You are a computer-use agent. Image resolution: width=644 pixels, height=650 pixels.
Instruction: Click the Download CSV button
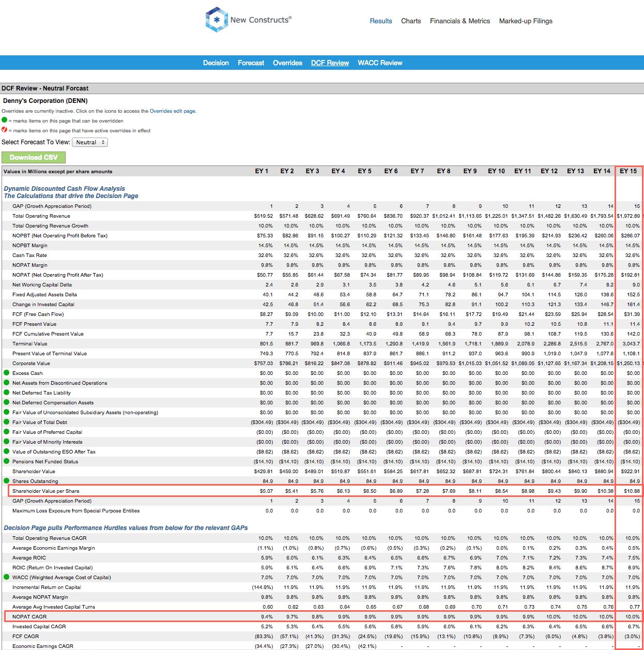point(34,157)
